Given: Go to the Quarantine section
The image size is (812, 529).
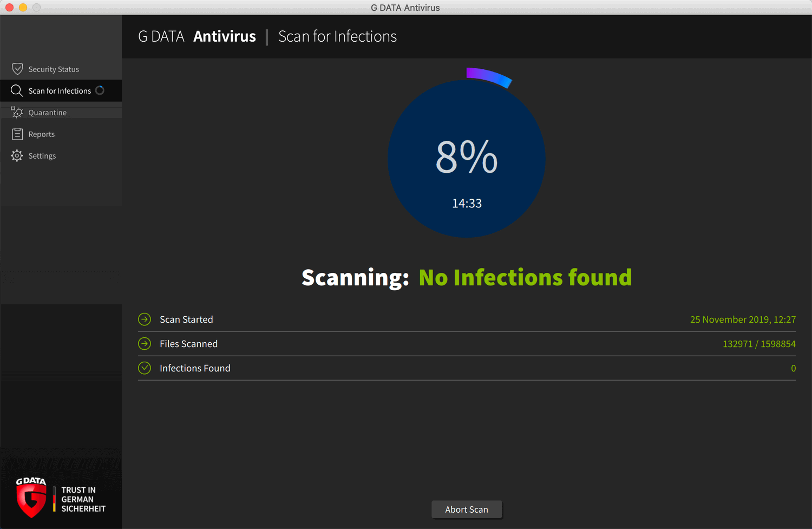Looking at the screenshot, I should coord(48,113).
